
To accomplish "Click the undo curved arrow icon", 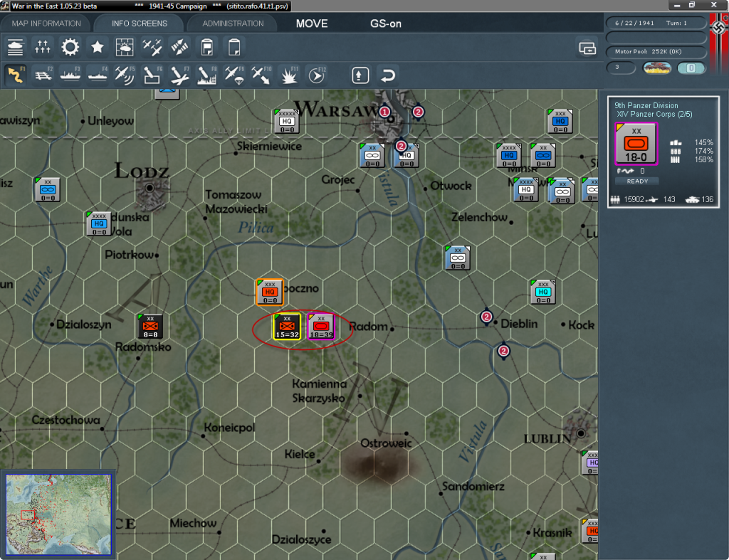I will point(388,75).
